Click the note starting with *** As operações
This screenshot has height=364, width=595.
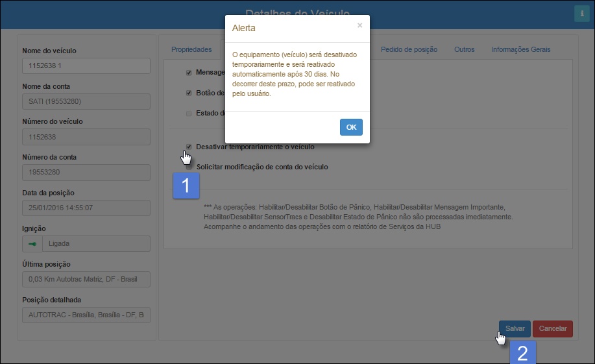tap(358, 217)
